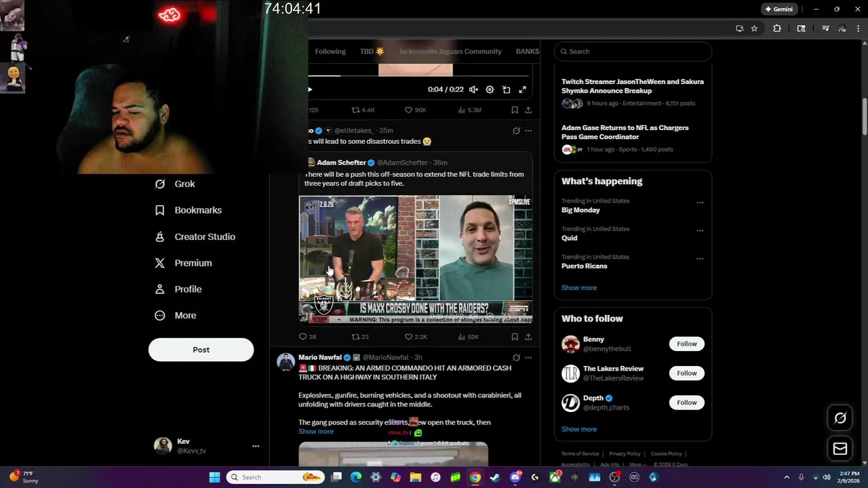Viewport: 868px width, 488px height.
Task: Repost the elitetakes_ post with 23 reposts
Action: pyautogui.click(x=360, y=337)
